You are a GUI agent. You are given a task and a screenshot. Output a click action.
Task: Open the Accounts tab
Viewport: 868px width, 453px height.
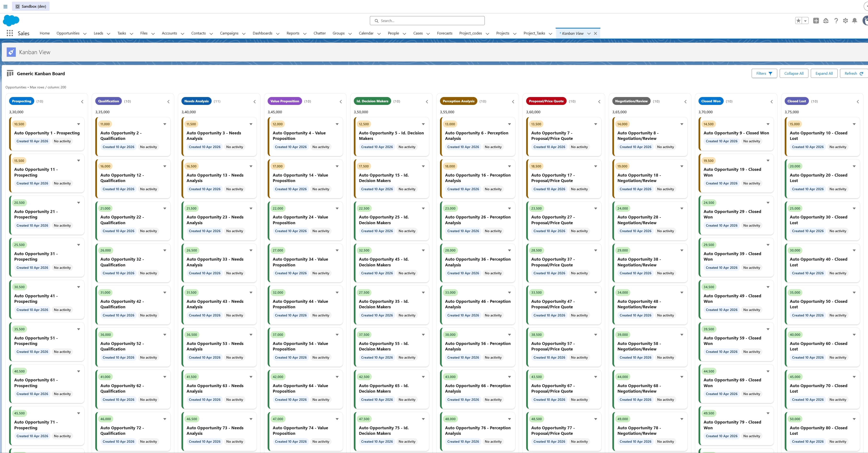169,33
